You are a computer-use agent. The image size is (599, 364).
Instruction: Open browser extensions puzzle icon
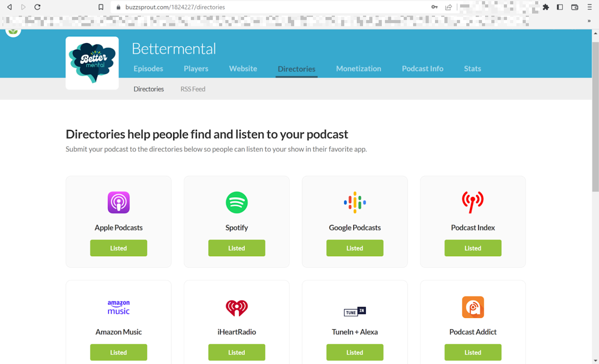(x=546, y=7)
